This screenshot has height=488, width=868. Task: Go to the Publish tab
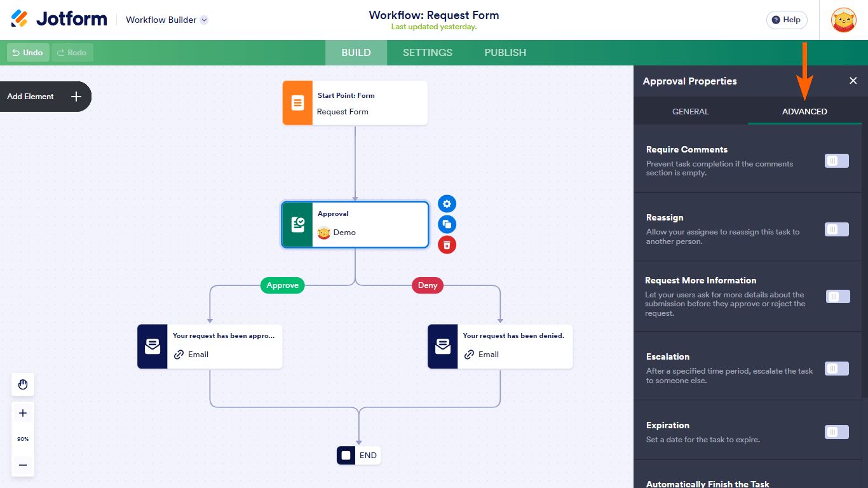pyautogui.click(x=505, y=53)
